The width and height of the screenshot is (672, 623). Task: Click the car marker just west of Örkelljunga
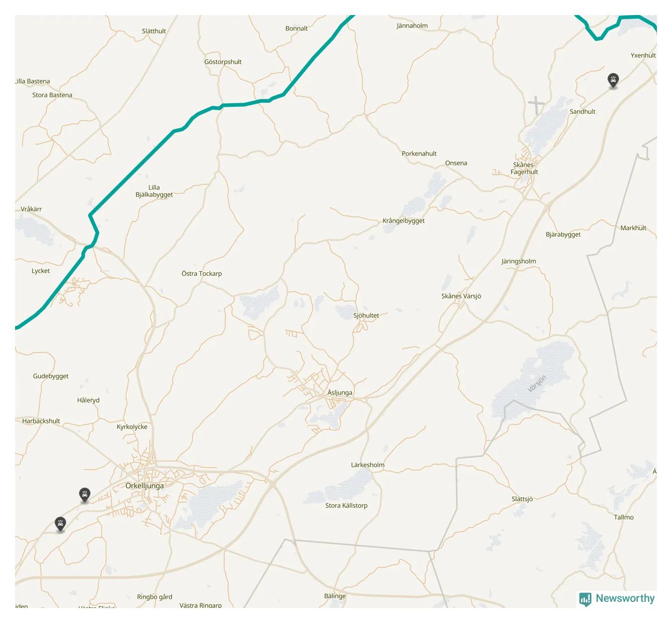(85, 495)
